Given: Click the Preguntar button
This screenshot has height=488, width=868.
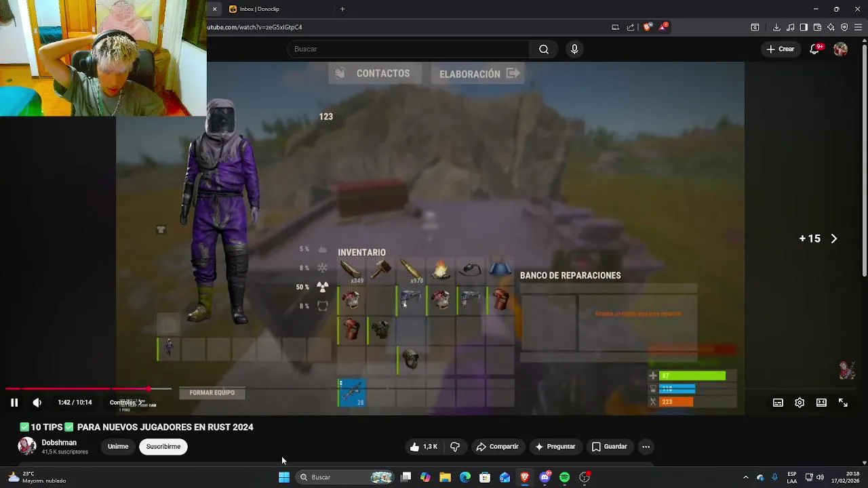Looking at the screenshot, I should click(555, 447).
